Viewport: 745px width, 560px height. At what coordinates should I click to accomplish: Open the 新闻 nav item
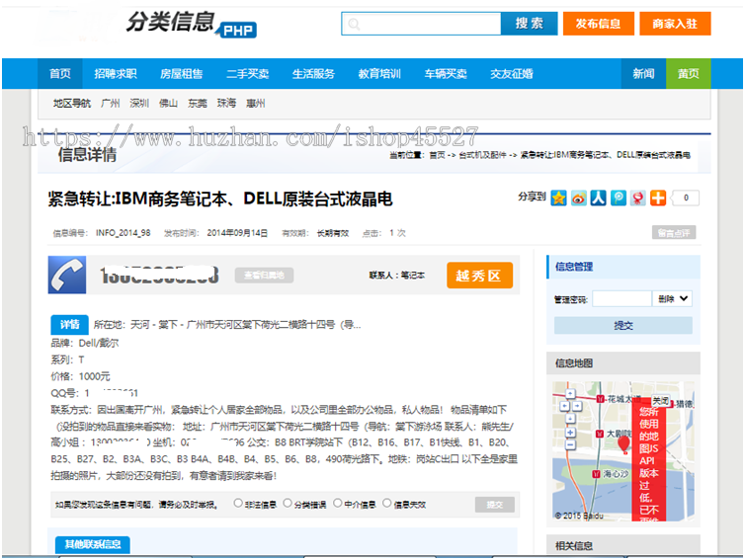643,74
